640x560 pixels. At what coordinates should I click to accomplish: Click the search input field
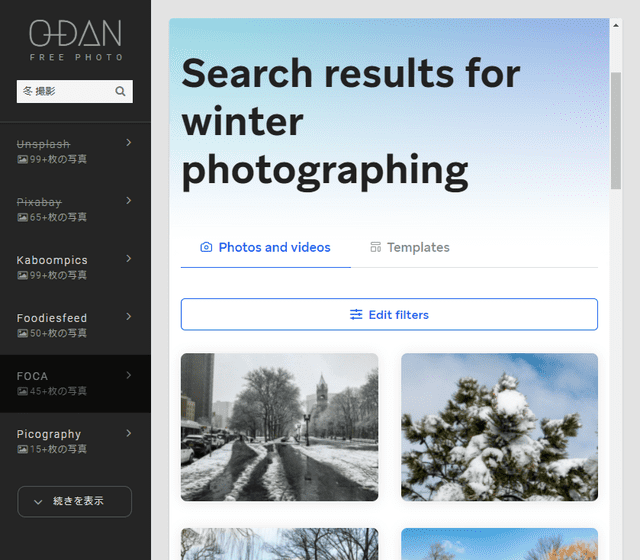[x=65, y=91]
